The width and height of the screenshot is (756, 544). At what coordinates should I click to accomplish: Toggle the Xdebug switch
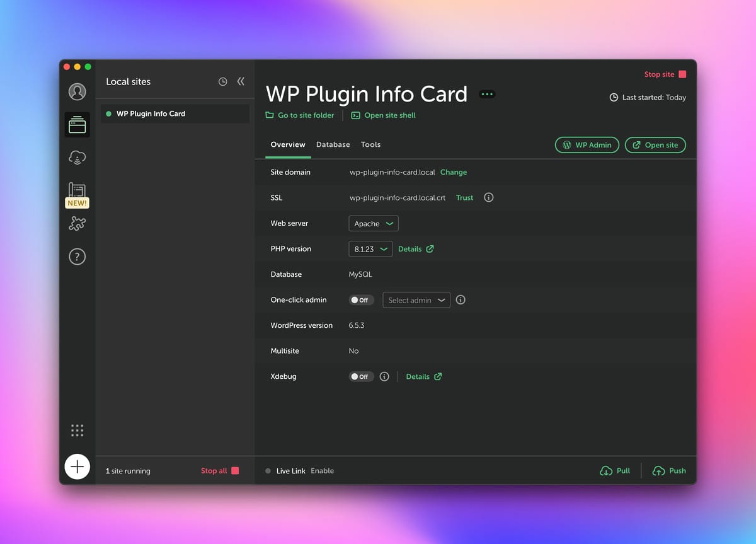[x=361, y=376]
